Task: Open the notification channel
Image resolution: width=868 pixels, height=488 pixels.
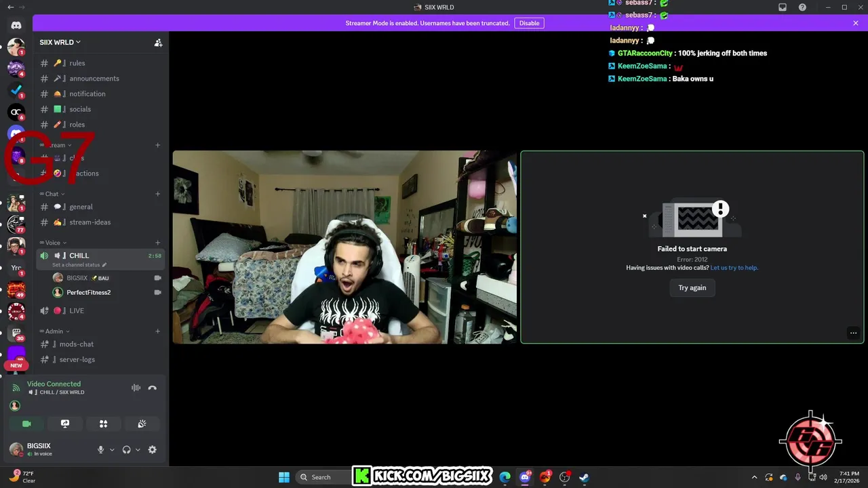Action: [100, 94]
